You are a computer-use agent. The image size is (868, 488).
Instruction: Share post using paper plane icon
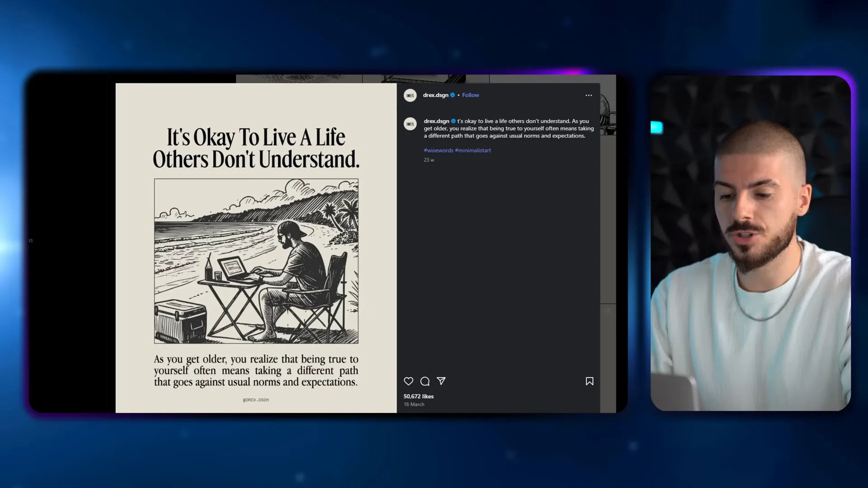(x=441, y=381)
